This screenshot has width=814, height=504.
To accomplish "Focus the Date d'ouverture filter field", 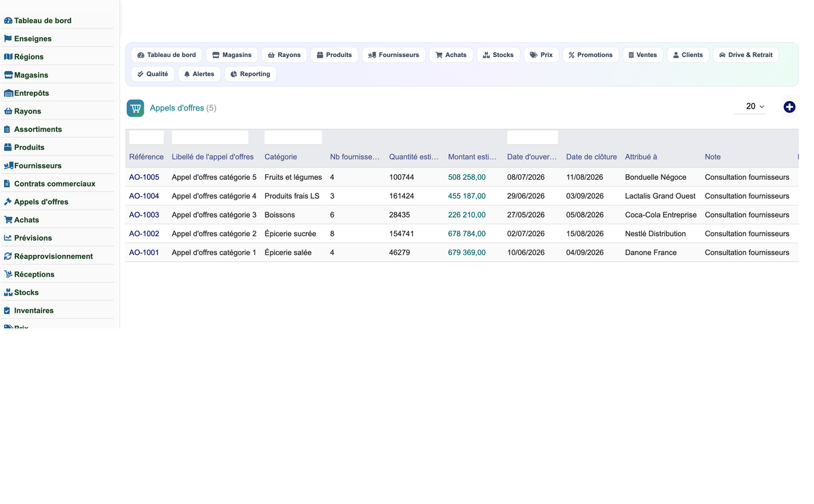I will point(532,138).
